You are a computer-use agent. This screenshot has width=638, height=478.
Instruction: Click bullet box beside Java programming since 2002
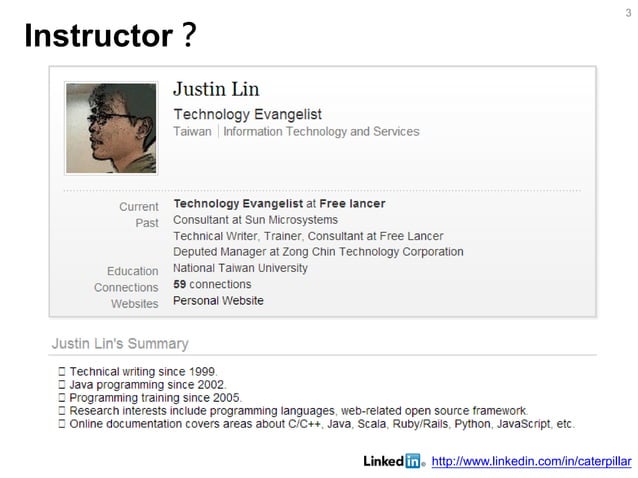tap(62, 384)
